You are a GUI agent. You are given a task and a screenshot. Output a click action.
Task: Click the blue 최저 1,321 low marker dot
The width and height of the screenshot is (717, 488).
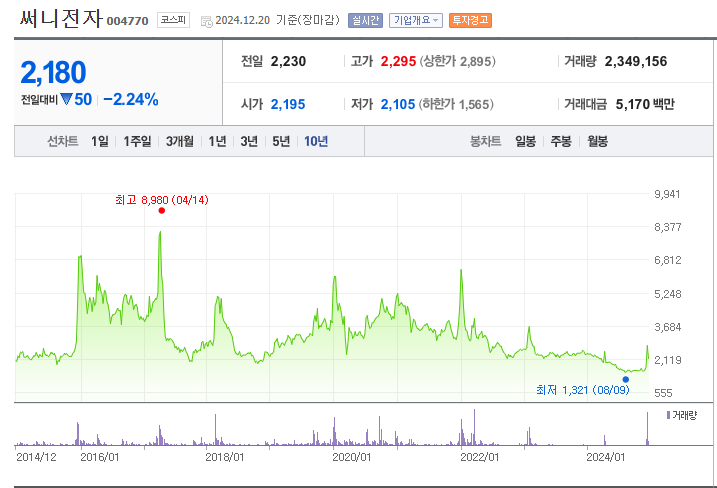[x=626, y=379]
